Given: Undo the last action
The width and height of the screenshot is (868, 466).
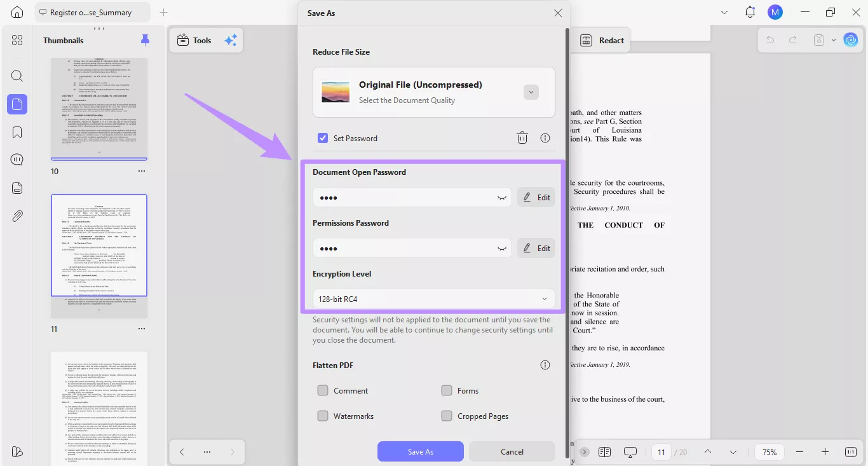Looking at the screenshot, I should point(770,40).
